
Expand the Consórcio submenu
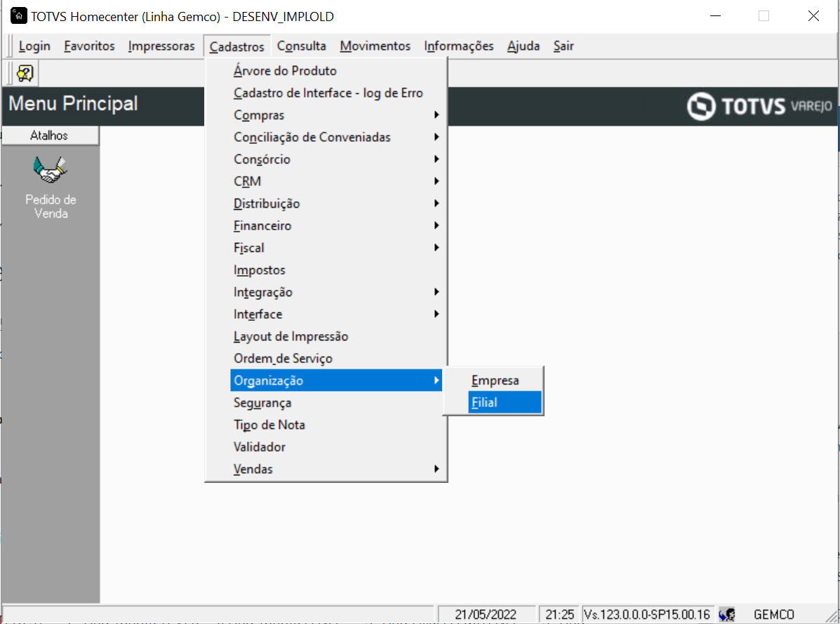[336, 159]
